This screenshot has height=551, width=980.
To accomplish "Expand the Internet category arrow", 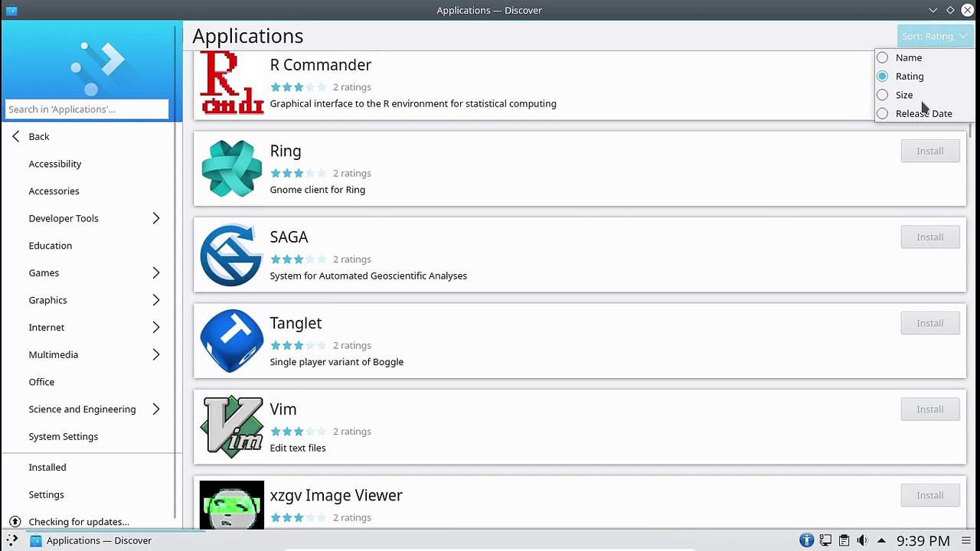I will 156,328.
